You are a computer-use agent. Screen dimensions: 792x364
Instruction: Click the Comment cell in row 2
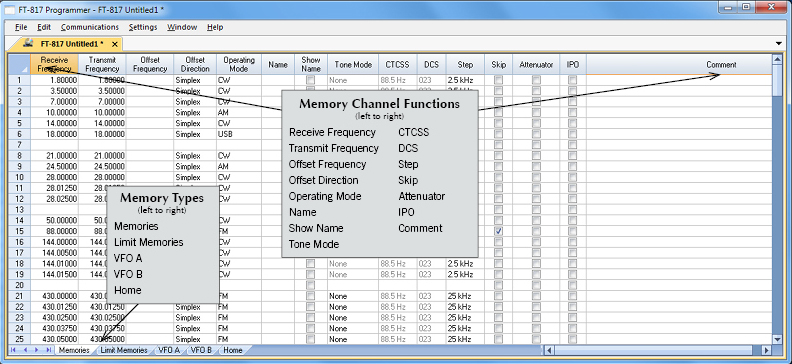(x=679, y=91)
